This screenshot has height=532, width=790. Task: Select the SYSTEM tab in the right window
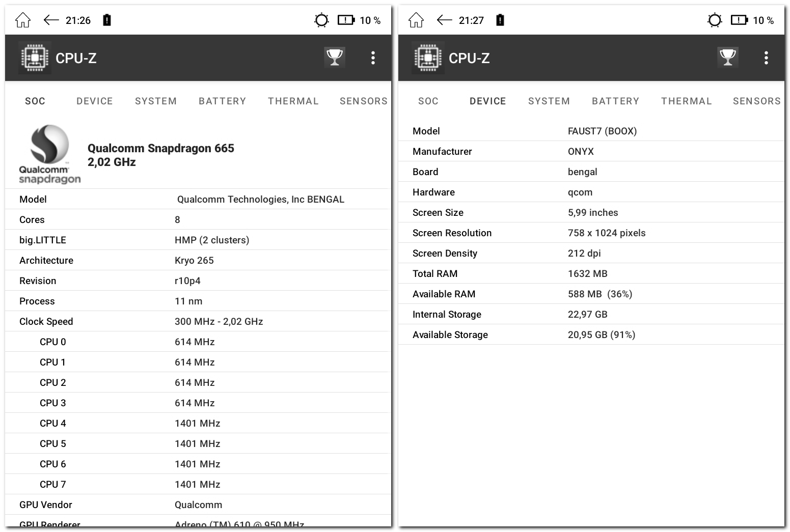tap(549, 101)
